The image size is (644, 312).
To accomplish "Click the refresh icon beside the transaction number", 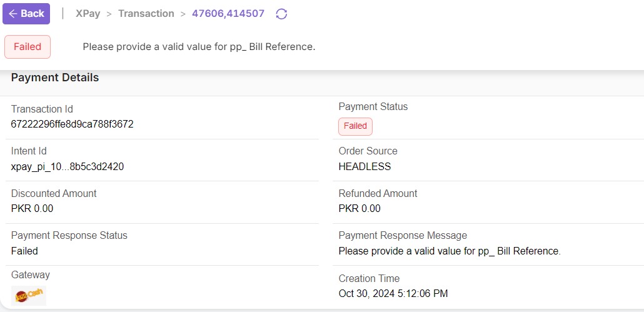I will coord(281,14).
